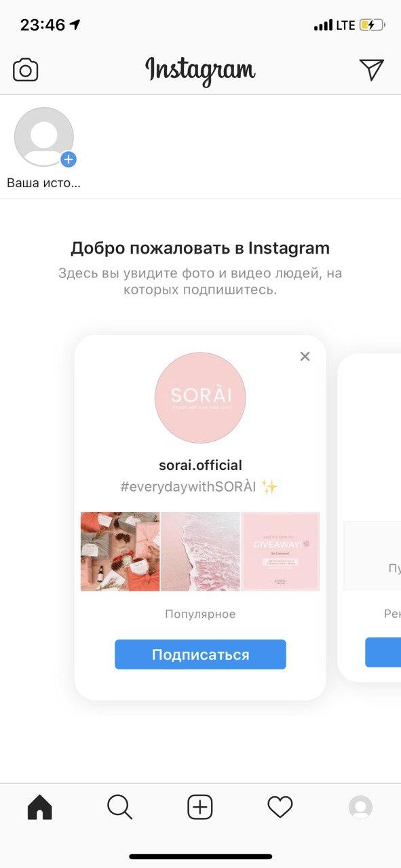Dismiss the sorai.official suggestion card
This screenshot has height=868, width=401.
tap(305, 356)
